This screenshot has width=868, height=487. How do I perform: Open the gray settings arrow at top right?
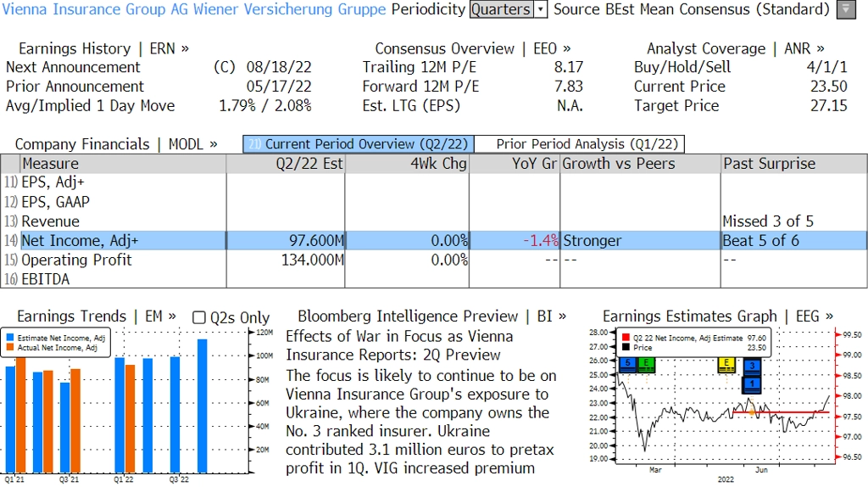[846, 9]
